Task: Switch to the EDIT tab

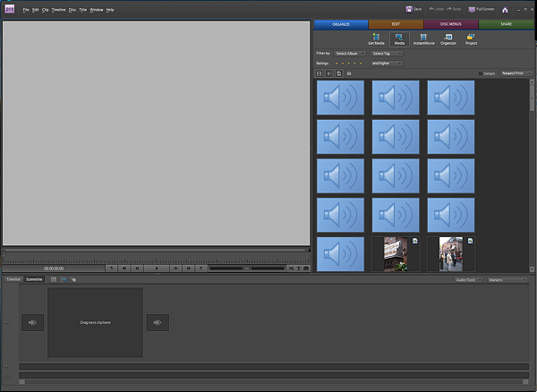Action: 395,24
